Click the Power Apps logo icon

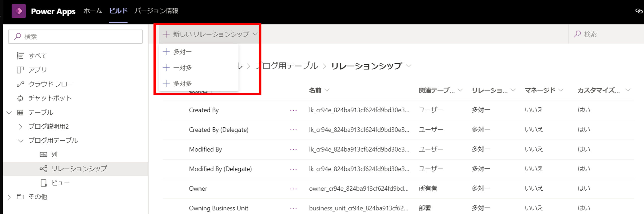[x=19, y=11]
